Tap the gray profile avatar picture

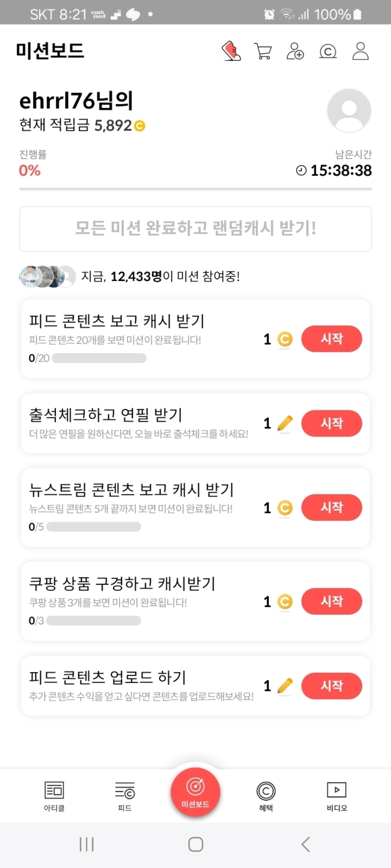tap(349, 111)
